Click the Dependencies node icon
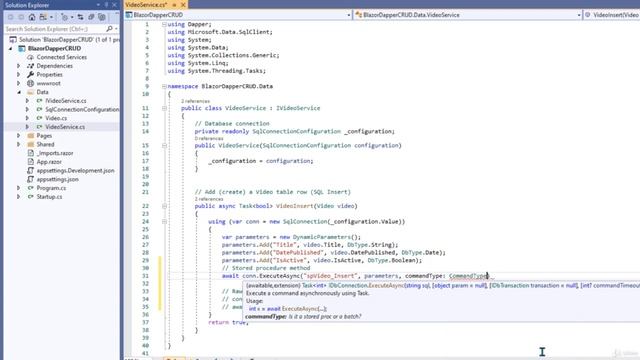The image size is (640, 360). (30, 66)
